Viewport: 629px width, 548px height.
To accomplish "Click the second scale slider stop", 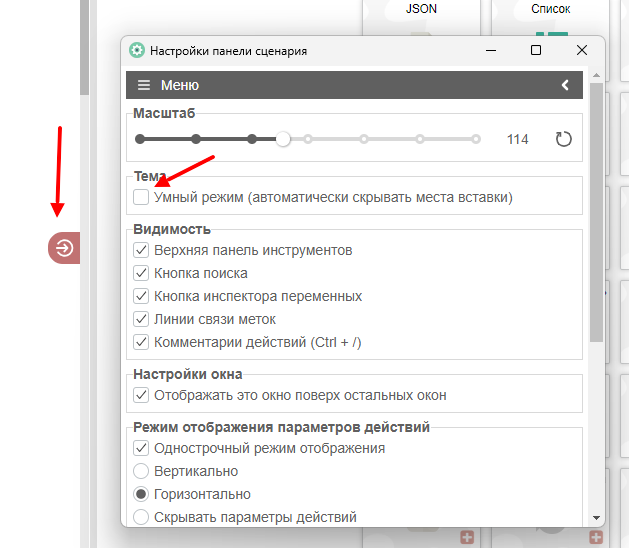I will (x=196, y=139).
